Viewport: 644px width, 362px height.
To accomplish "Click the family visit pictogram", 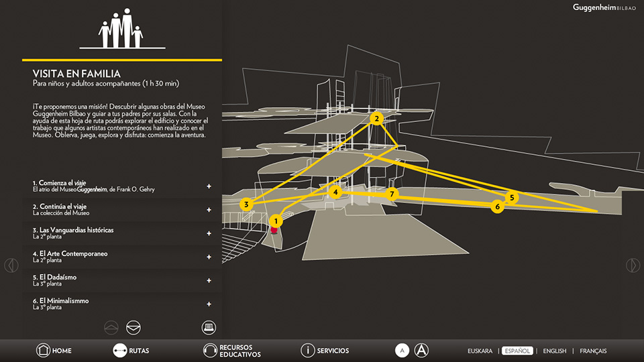I will [121, 28].
